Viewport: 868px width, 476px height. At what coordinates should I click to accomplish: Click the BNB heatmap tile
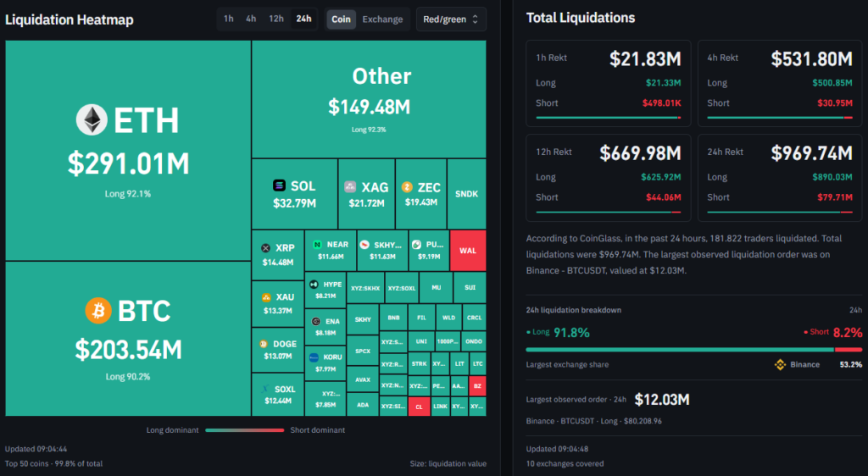pyautogui.click(x=393, y=318)
